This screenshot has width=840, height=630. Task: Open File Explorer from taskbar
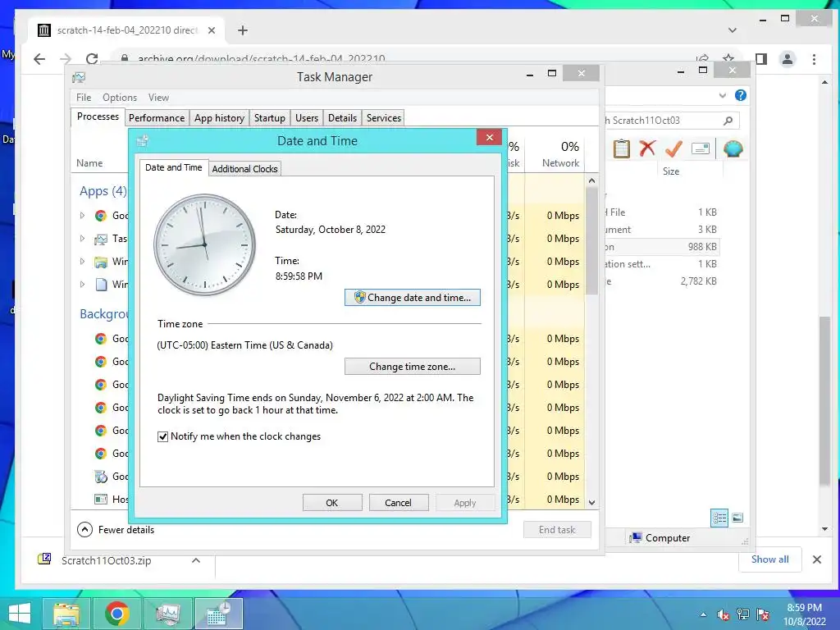coord(66,614)
